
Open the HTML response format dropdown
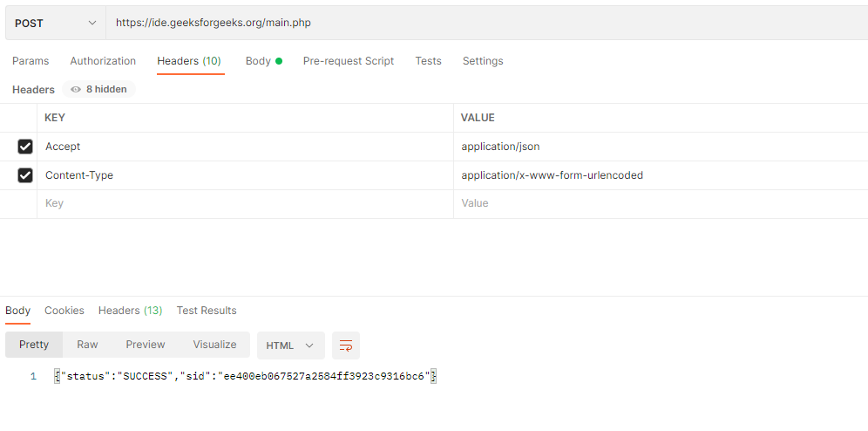[x=290, y=345]
